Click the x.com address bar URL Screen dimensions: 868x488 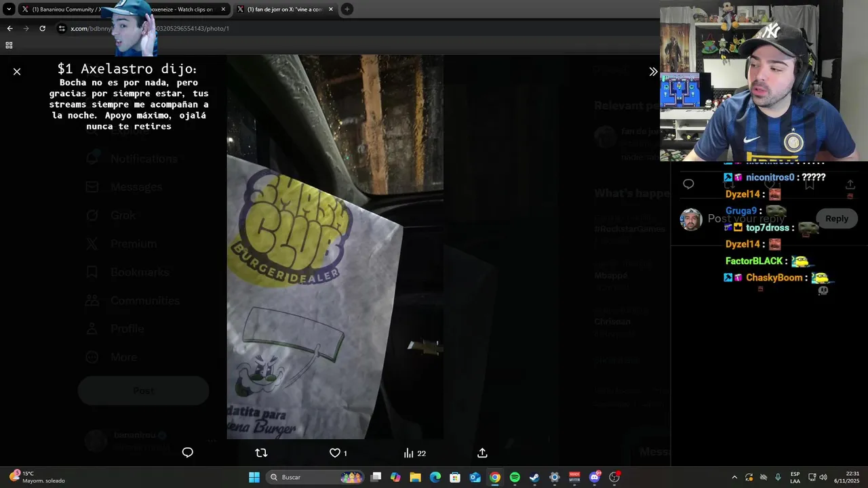point(150,28)
